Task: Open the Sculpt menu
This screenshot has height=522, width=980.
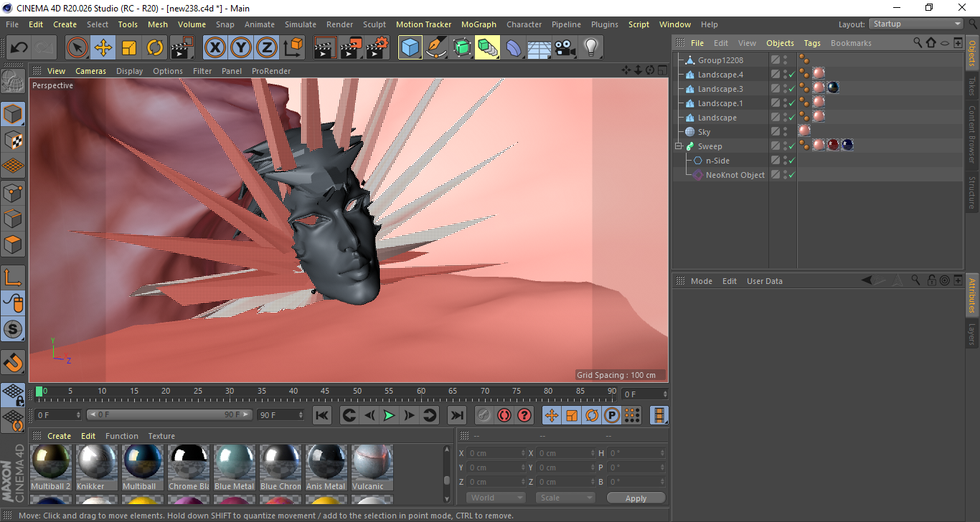Action: [374, 24]
